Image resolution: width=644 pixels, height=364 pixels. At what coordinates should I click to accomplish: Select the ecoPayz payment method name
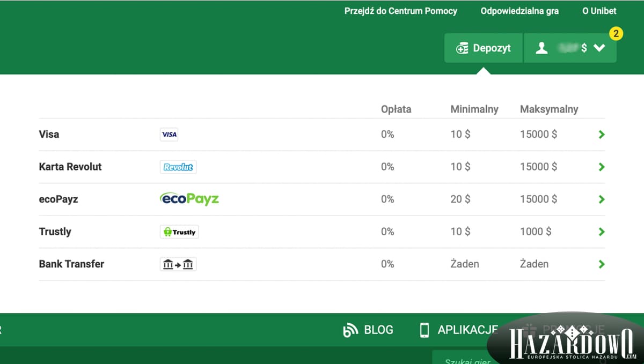[58, 199]
